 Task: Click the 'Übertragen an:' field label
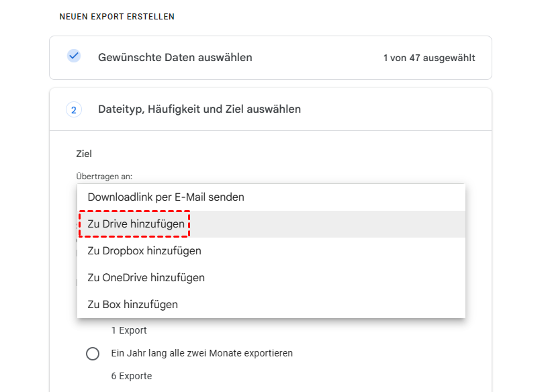click(x=104, y=177)
